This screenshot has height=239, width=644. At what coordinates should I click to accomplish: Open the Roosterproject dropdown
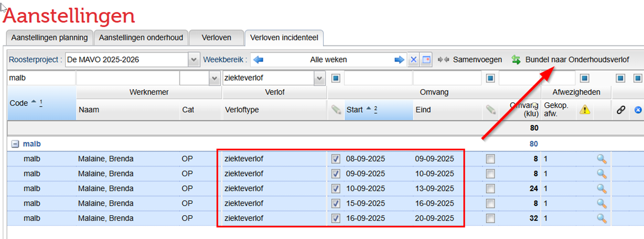coord(193,60)
